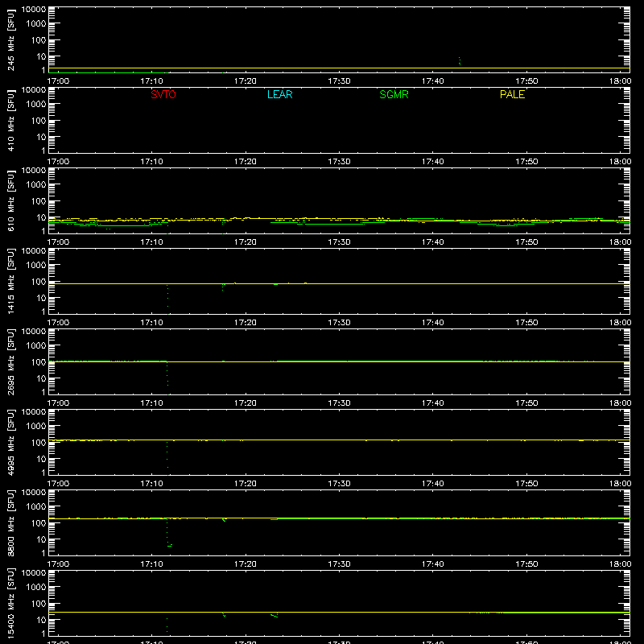
Task: Click the green dropout dip at 17:12 in the 8800 MHz panel
Action: pyautogui.click(x=168, y=533)
